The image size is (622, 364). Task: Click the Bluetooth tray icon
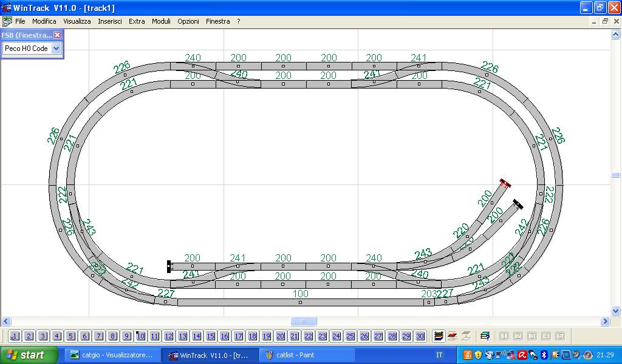click(545, 355)
